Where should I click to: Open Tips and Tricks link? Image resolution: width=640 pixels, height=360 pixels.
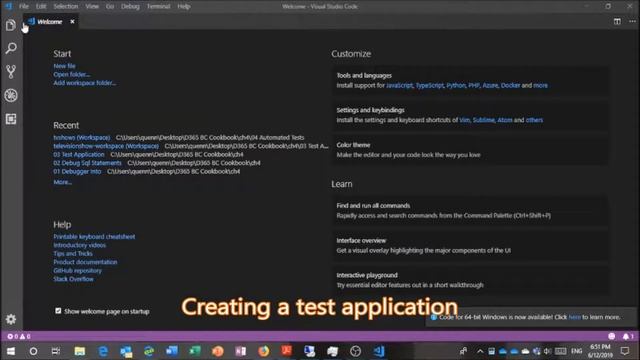pyautogui.click(x=73, y=253)
